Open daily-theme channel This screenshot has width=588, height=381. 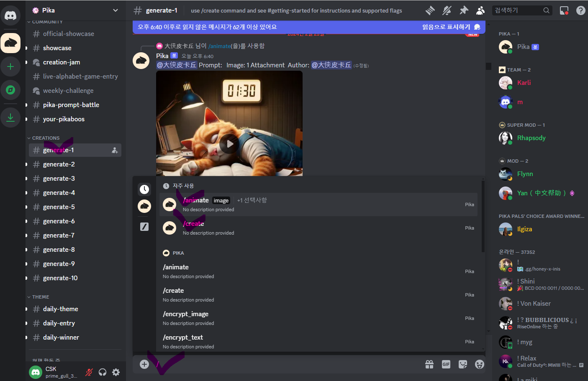tap(75, 309)
